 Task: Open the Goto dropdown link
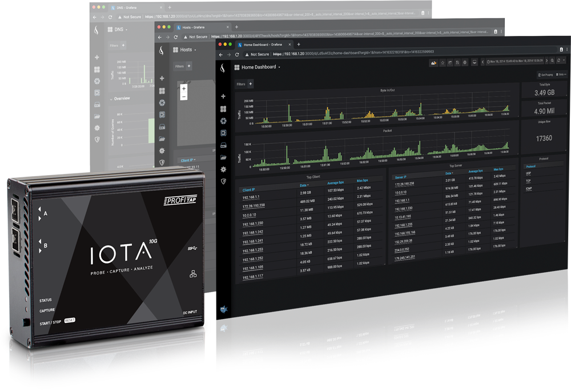tap(562, 74)
